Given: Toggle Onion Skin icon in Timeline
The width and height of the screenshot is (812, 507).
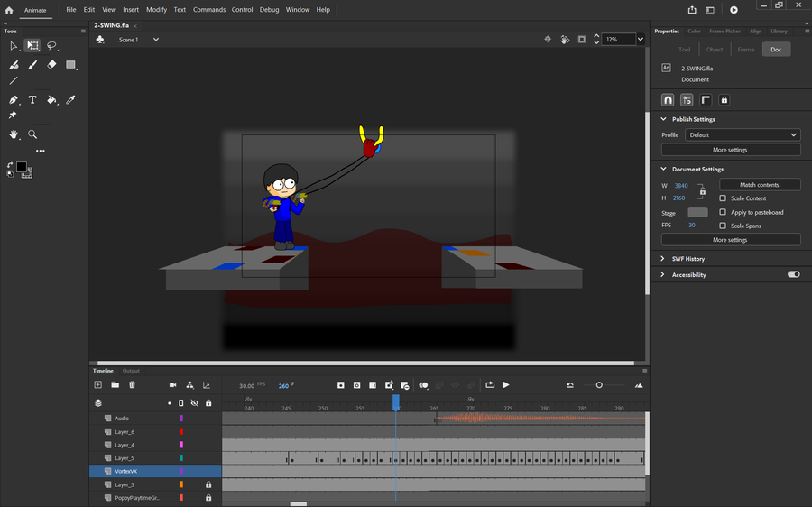Looking at the screenshot, I should click(423, 385).
